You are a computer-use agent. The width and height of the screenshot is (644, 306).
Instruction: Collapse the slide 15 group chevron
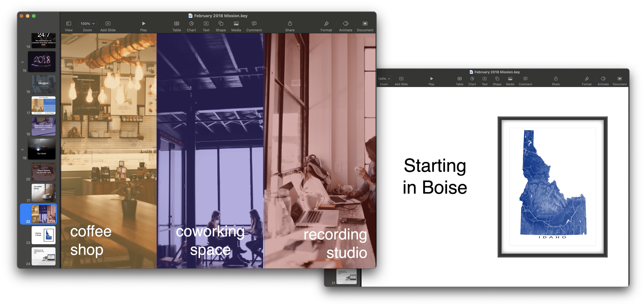coord(22,62)
